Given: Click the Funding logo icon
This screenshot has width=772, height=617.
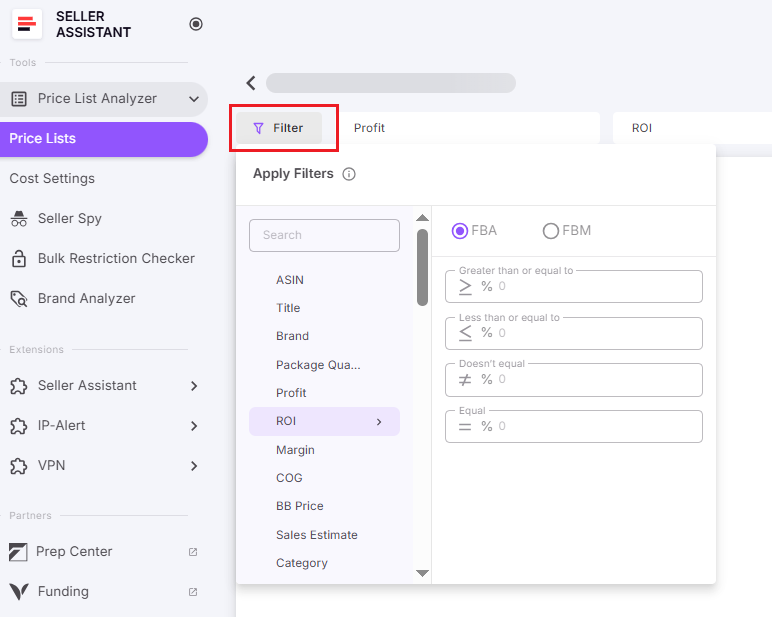Looking at the screenshot, I should [19, 591].
